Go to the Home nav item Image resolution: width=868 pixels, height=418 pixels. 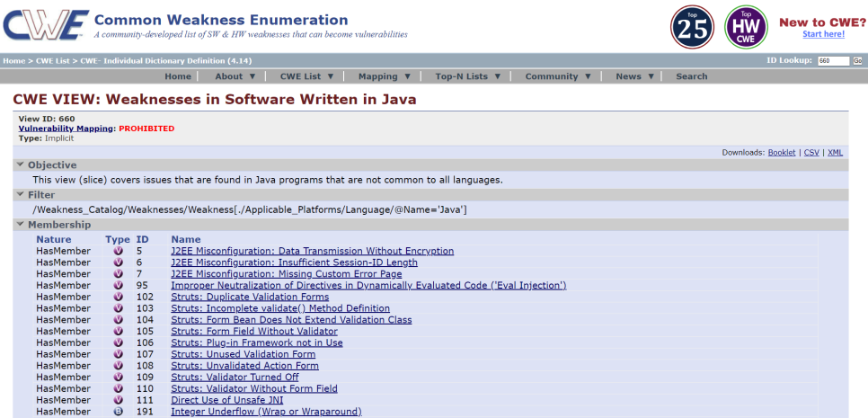click(x=178, y=76)
